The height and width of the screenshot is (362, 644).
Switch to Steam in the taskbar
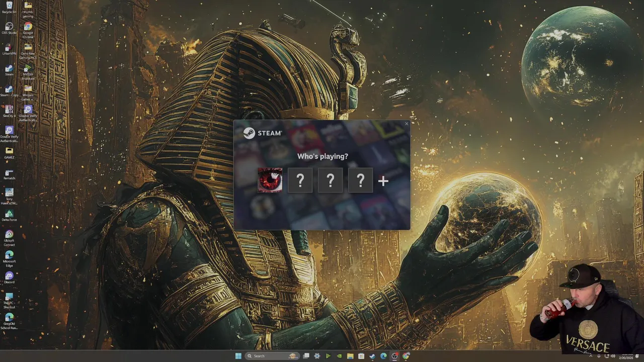tap(372, 356)
